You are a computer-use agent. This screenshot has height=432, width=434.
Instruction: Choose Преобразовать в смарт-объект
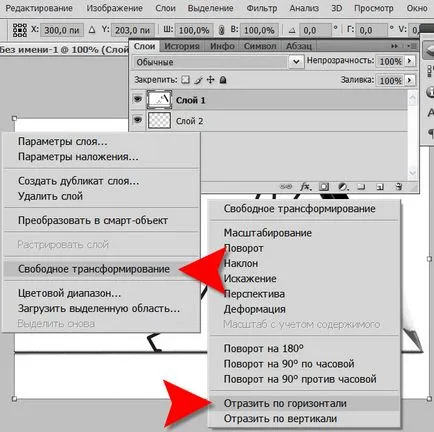point(93,220)
